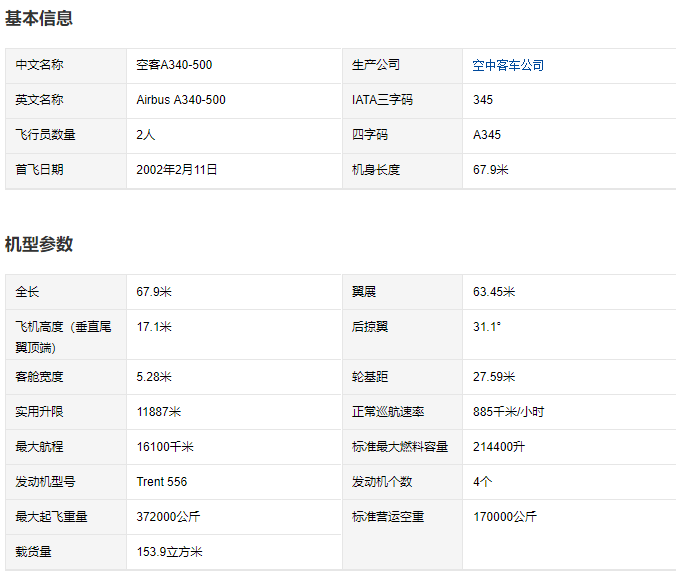Click the sweep angle value 31.1°
This screenshot has width=676, height=572.
pos(487,326)
